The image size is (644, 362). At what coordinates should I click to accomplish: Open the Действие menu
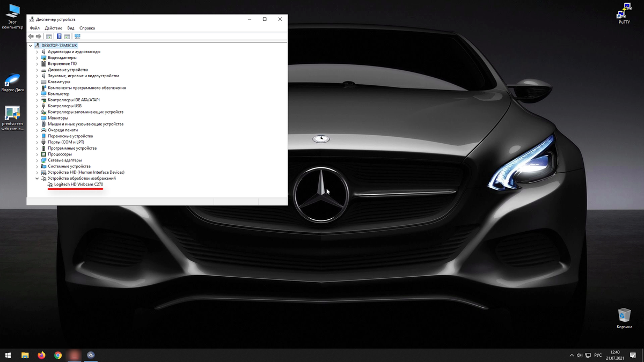pos(54,28)
